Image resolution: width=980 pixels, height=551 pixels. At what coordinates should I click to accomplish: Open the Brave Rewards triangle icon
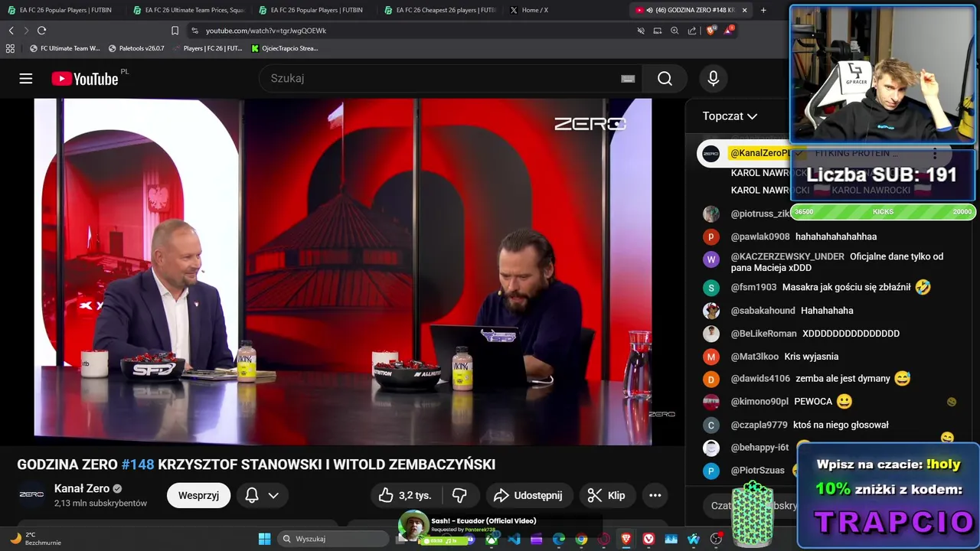pyautogui.click(x=728, y=31)
